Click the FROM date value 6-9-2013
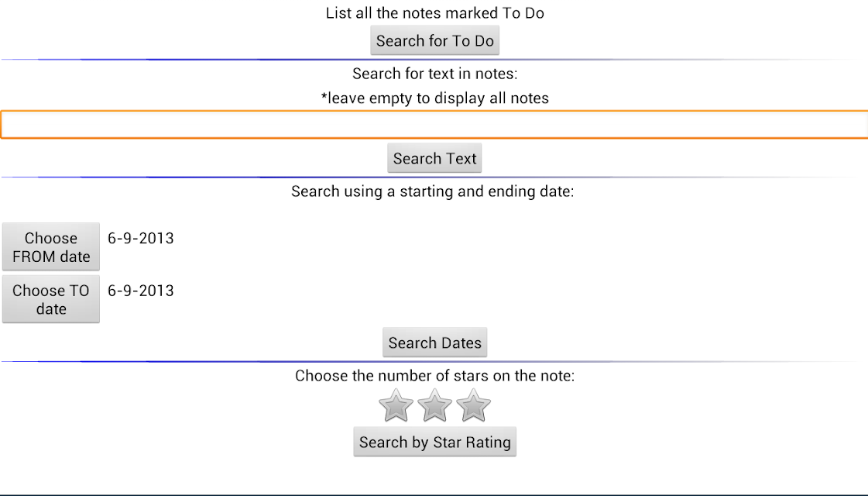 pyautogui.click(x=141, y=238)
